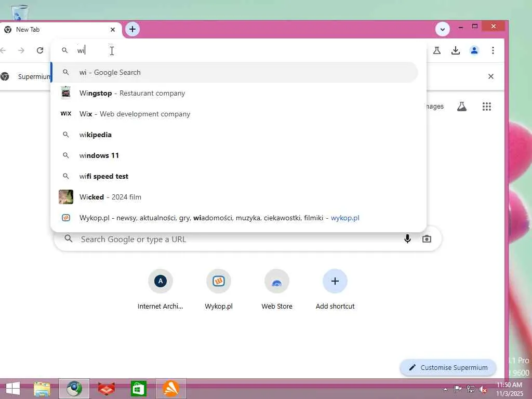This screenshot has width=532, height=399.
Task: Open the Windows Store taskbar icon
Action: click(x=138, y=389)
